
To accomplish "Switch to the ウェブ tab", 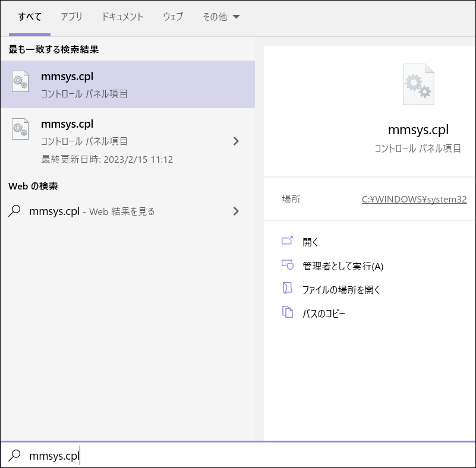I will [173, 17].
